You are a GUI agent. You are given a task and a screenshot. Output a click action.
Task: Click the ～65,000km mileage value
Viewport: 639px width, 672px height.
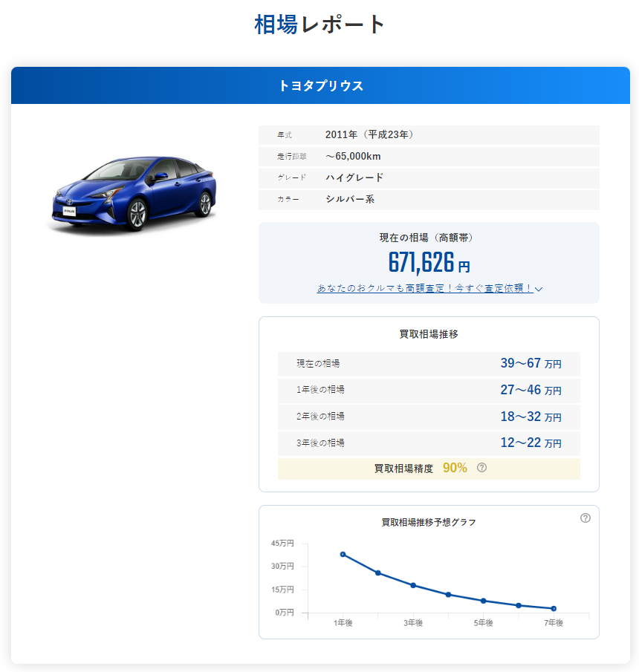click(353, 156)
